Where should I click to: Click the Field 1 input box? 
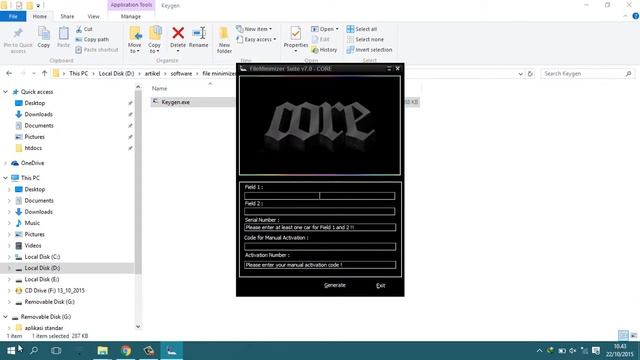320,196
